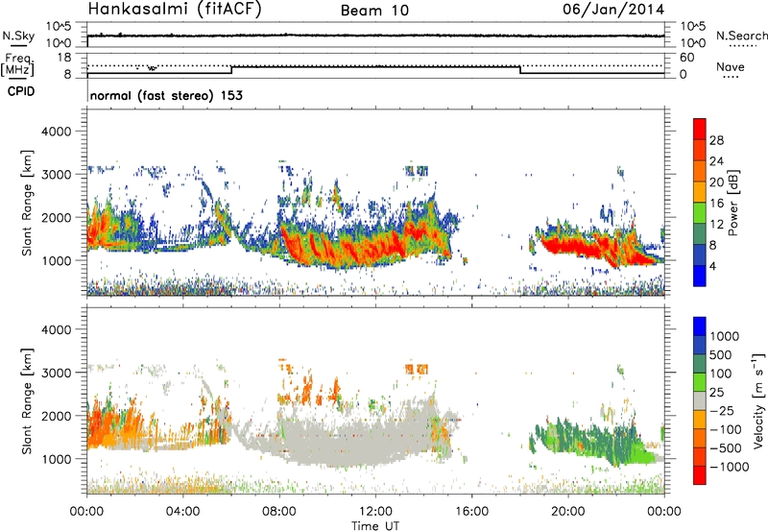
Task: Click the left '10^5' noise axis label
Action: [x=60, y=26]
